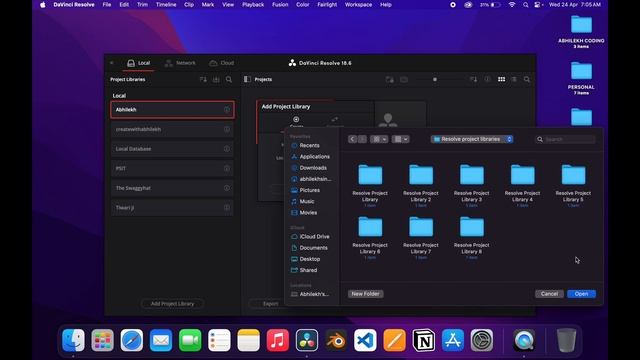Select the PSIT project library
The height and width of the screenshot is (360, 640).
point(172,169)
